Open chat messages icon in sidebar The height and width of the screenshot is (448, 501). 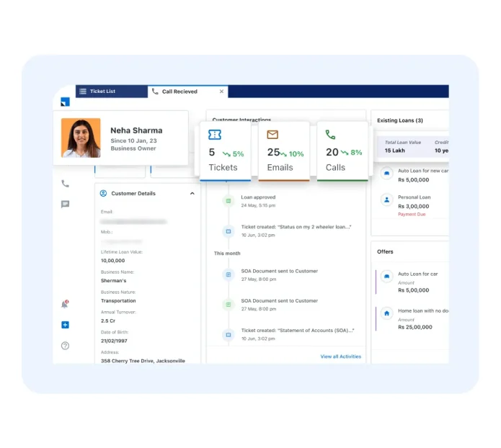click(65, 204)
